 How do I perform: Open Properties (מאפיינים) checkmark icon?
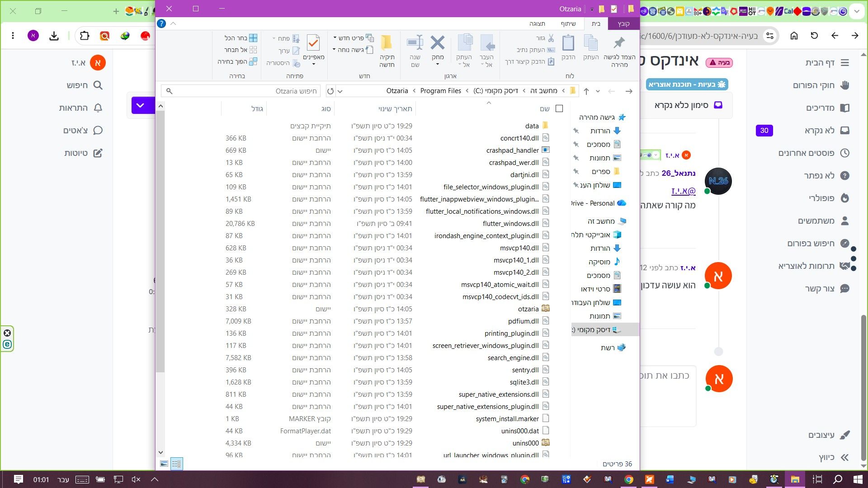(x=313, y=43)
